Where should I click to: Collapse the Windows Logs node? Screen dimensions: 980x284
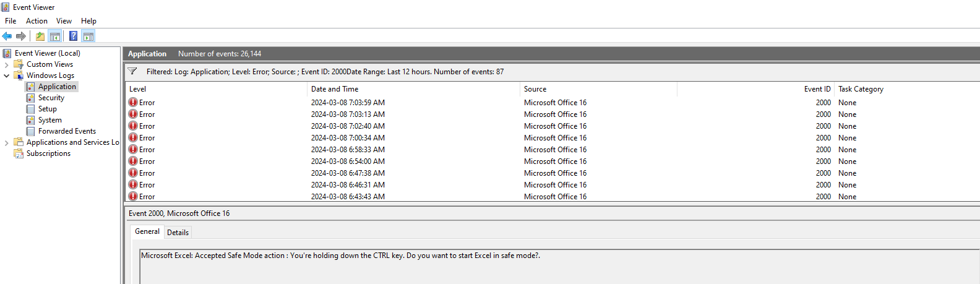[x=7, y=75]
